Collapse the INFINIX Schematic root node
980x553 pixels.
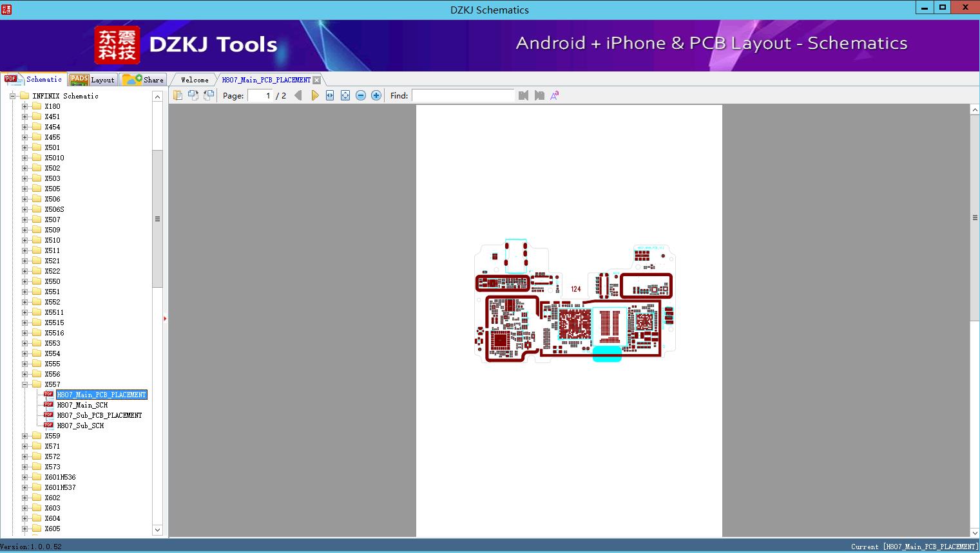tap(12, 96)
